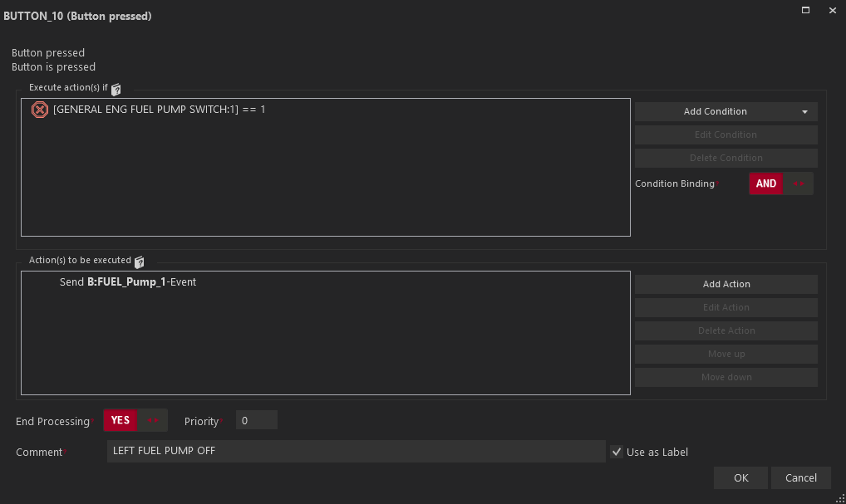This screenshot has height=504, width=846.
Task: Open help icon beside 'Execute action(s) if'
Action: coord(116,89)
